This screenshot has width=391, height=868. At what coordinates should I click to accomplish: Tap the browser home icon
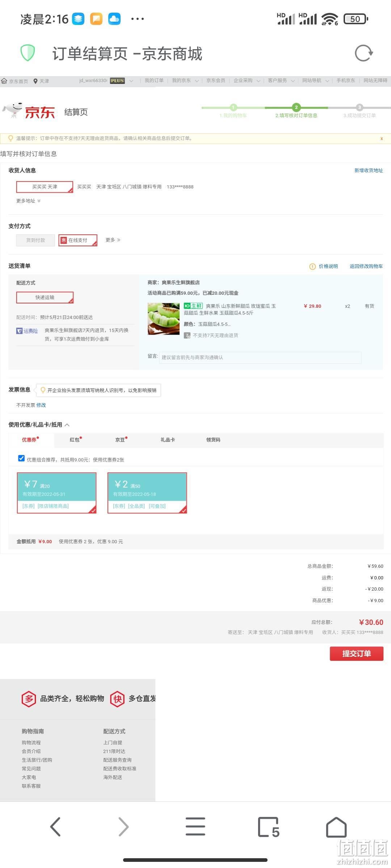pyautogui.click(x=336, y=827)
